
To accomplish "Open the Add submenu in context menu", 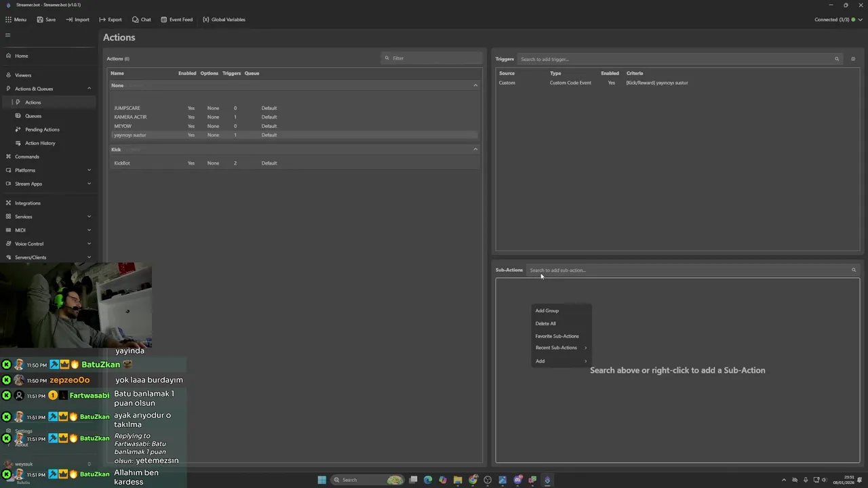I will point(561,361).
